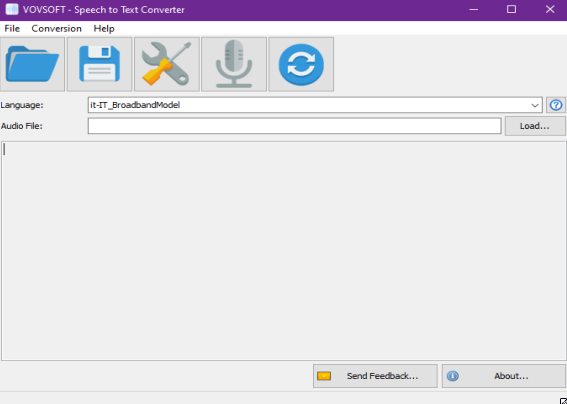Click the Load... button
Image resolution: width=567 pixels, height=404 pixels.
click(535, 126)
